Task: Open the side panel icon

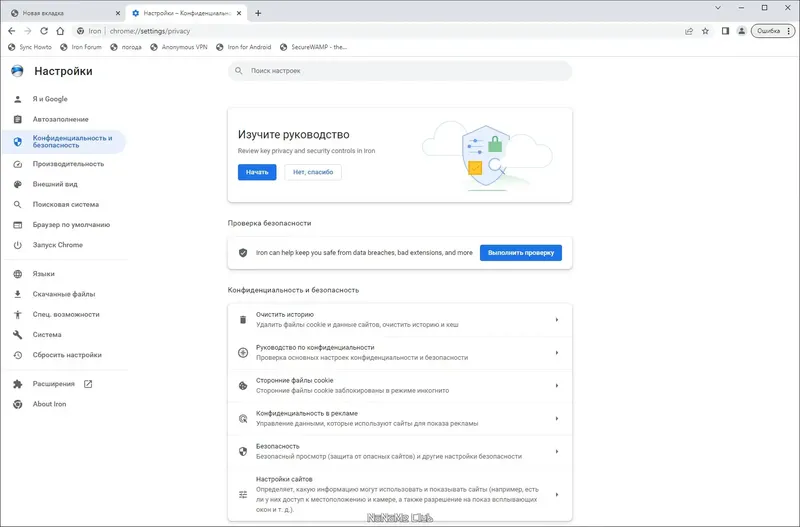Action: coord(725,31)
